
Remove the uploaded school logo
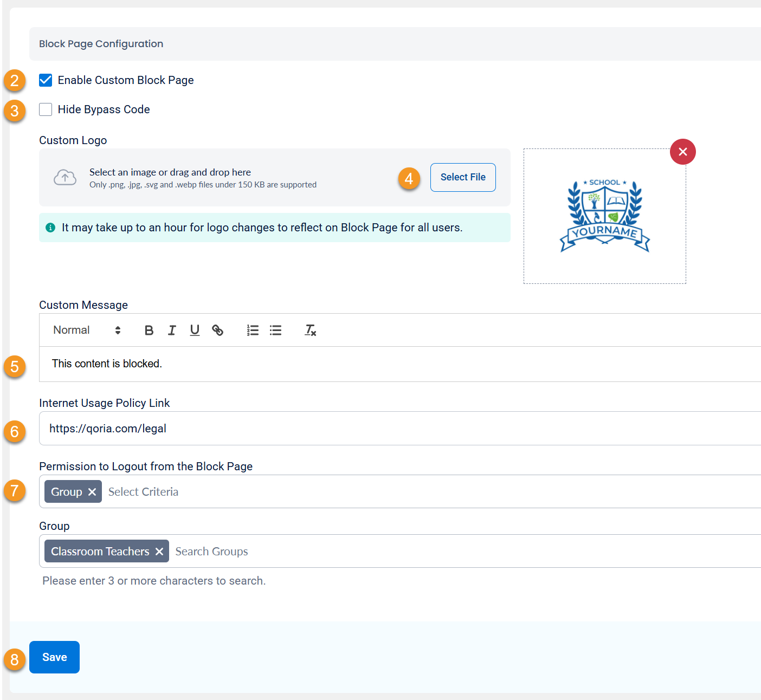[x=682, y=152]
